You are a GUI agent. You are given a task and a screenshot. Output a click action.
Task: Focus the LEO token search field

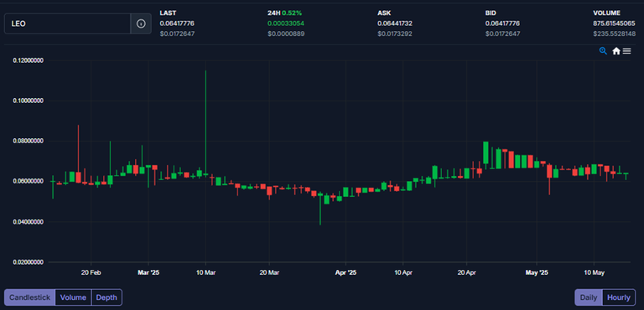67,23
